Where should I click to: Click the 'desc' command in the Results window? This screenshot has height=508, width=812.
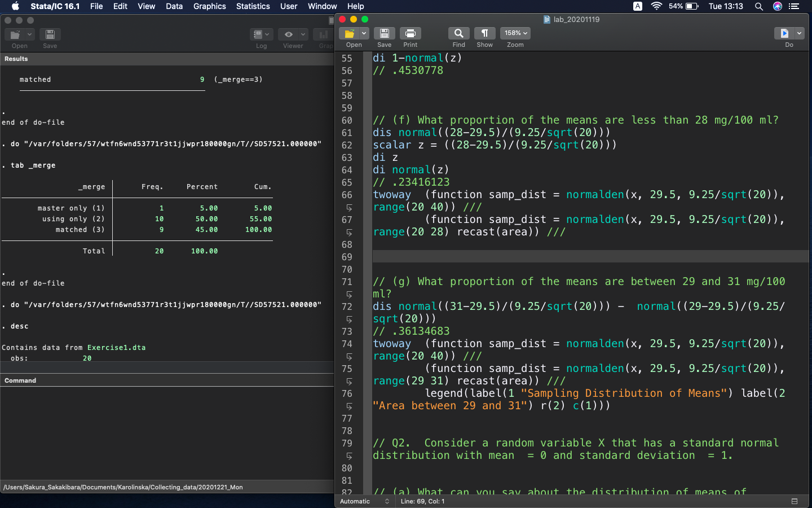tap(19, 326)
